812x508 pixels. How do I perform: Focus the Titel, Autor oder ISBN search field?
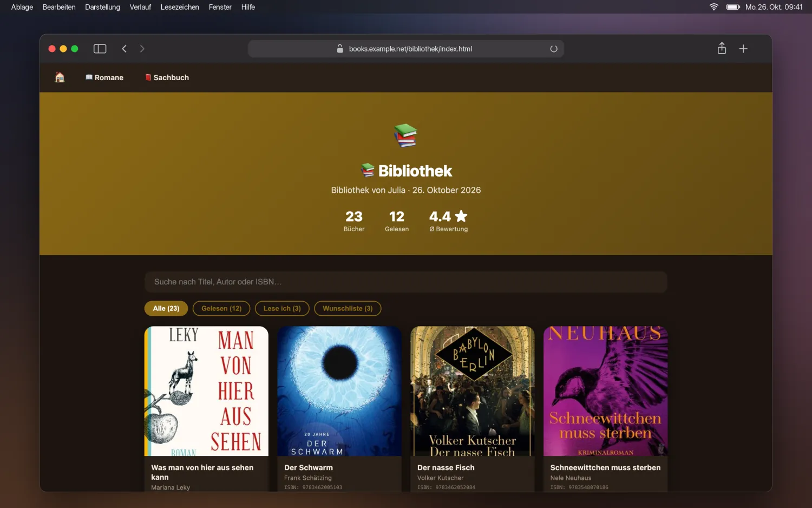point(406,282)
